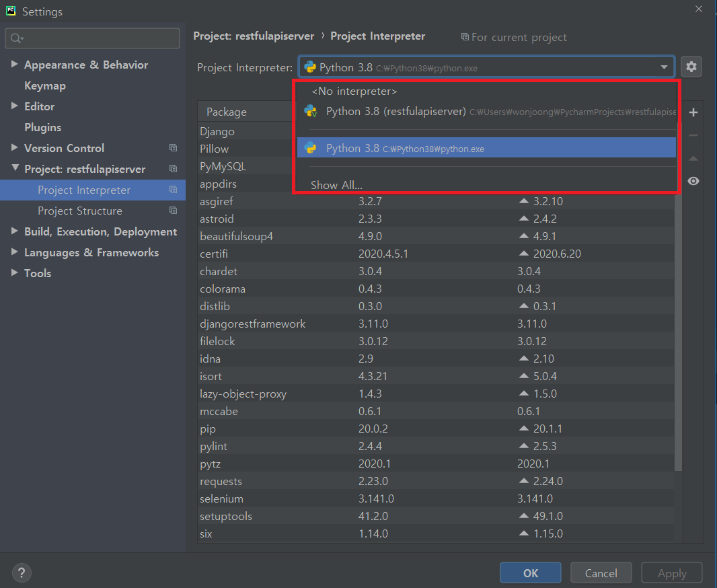Select the mccabe package row

pyautogui.click(x=437, y=412)
